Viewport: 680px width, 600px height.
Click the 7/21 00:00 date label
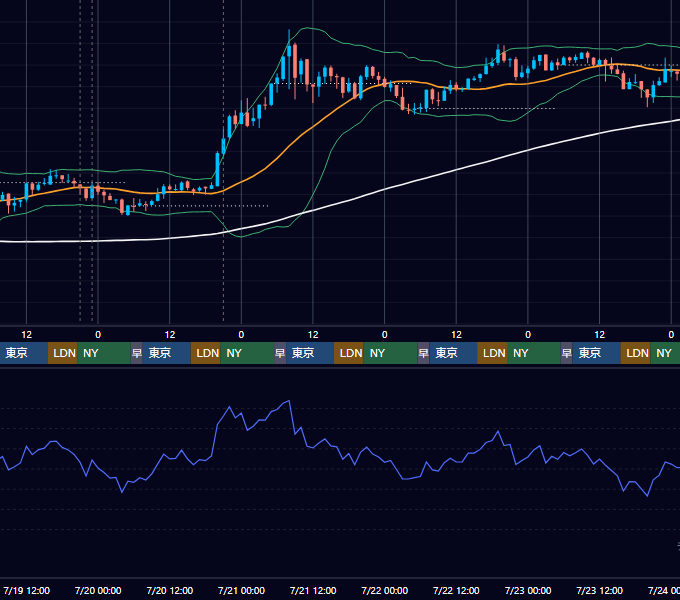pos(241,590)
